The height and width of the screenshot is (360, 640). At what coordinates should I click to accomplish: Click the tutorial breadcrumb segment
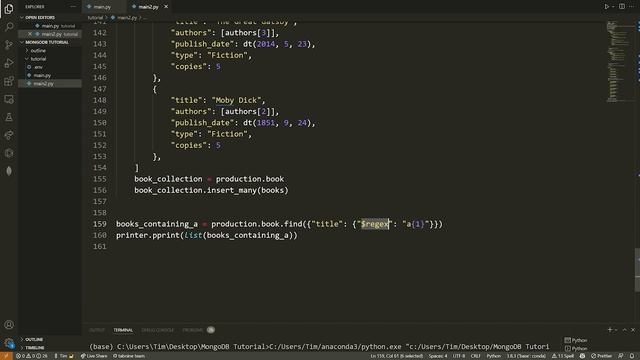(x=95, y=18)
